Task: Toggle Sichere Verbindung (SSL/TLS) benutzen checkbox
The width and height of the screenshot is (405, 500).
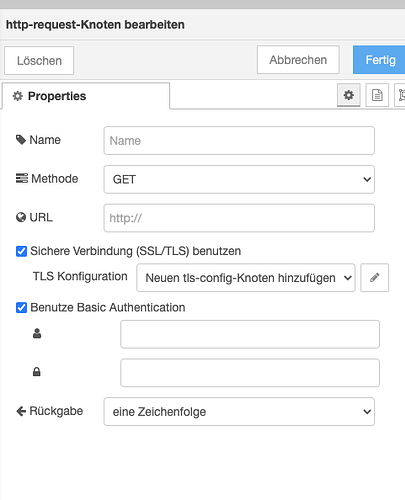Action: tap(21, 251)
